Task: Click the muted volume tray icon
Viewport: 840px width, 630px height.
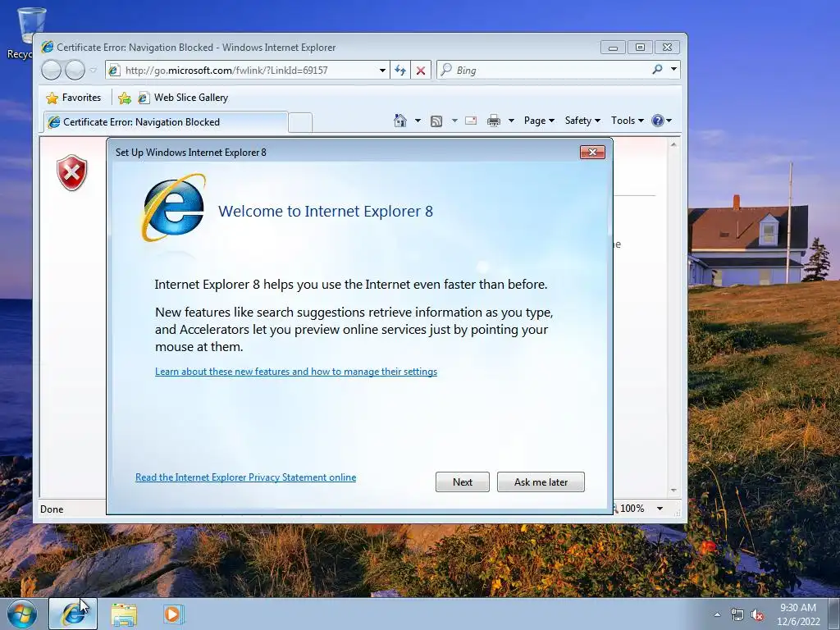Action: pos(757,615)
